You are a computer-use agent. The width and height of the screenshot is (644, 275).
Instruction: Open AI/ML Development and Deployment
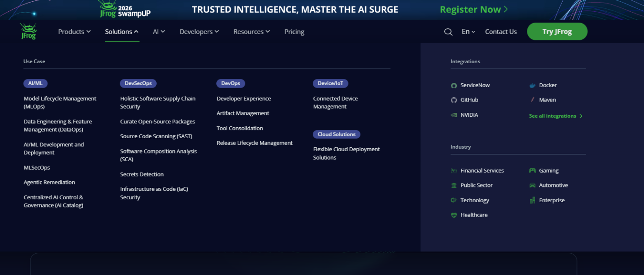pyautogui.click(x=54, y=149)
